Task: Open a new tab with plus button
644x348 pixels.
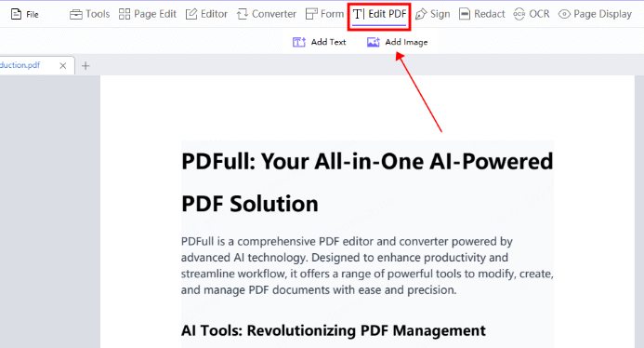Action: tap(85, 66)
